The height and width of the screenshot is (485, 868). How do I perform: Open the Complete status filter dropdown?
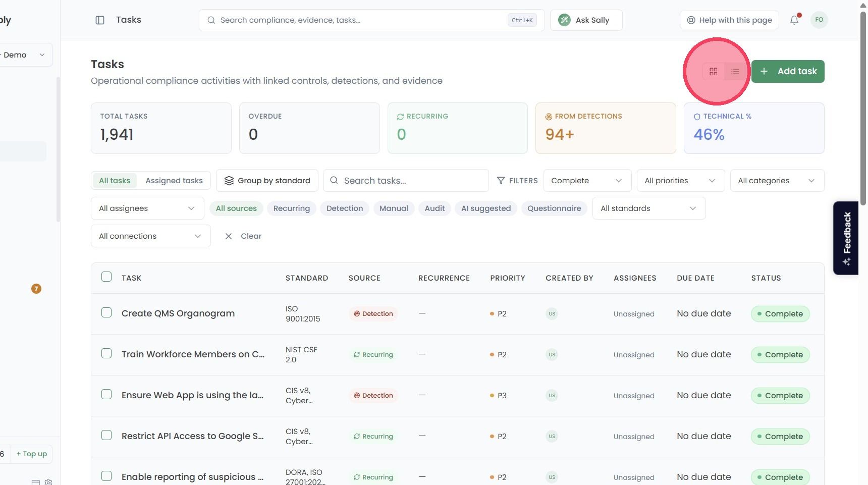587,181
